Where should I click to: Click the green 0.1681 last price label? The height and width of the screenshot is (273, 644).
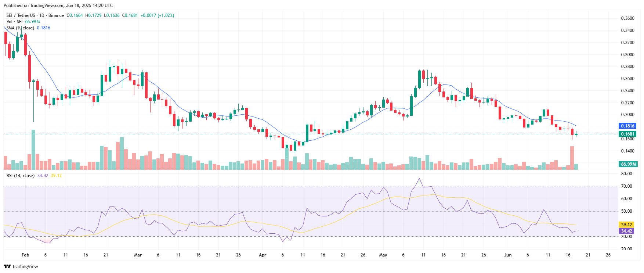627,134
